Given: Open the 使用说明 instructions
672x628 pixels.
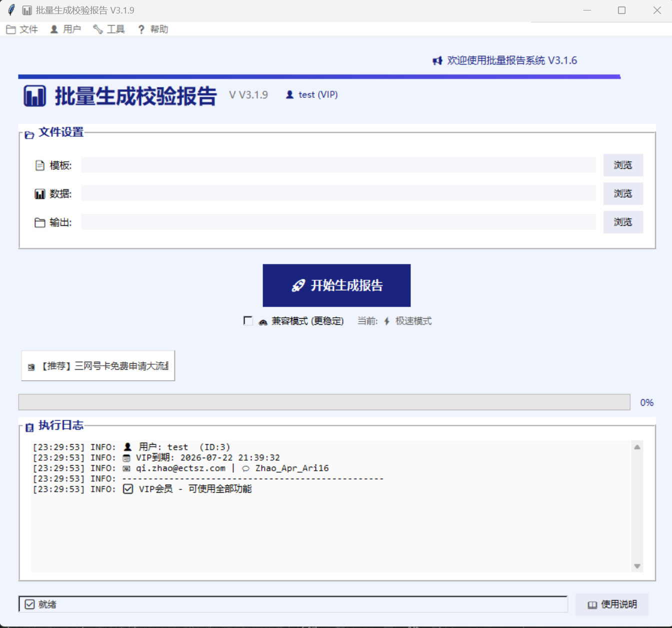Looking at the screenshot, I should [x=612, y=605].
